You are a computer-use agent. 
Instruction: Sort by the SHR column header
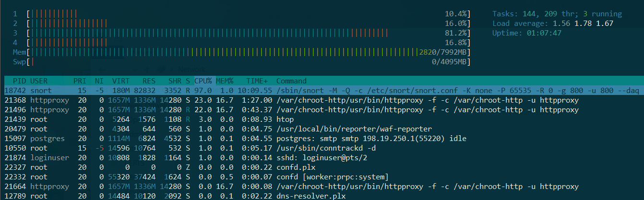175,81
